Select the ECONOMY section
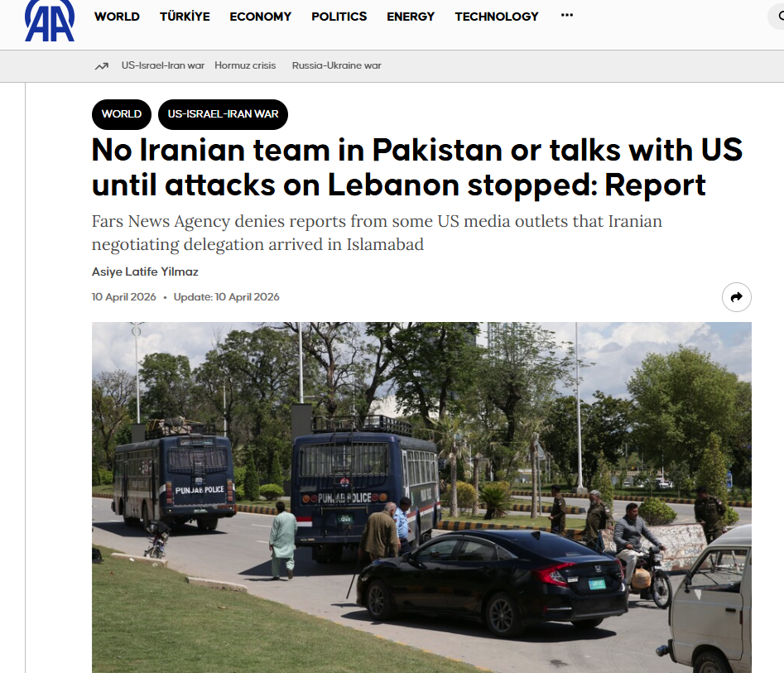784x673 pixels. point(261,17)
